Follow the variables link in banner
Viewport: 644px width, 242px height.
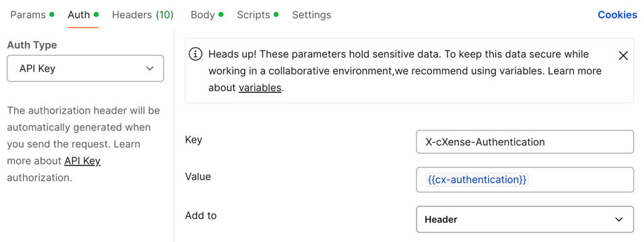click(260, 88)
